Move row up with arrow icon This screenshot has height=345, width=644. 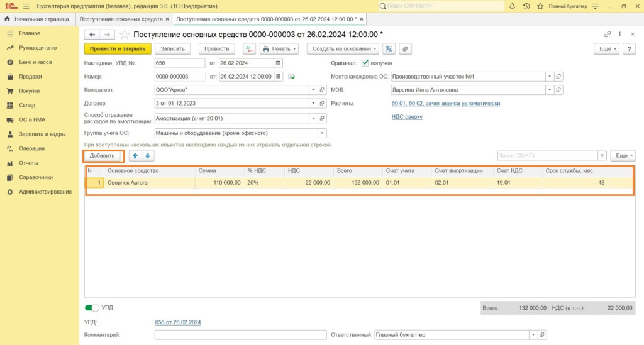[x=135, y=155]
